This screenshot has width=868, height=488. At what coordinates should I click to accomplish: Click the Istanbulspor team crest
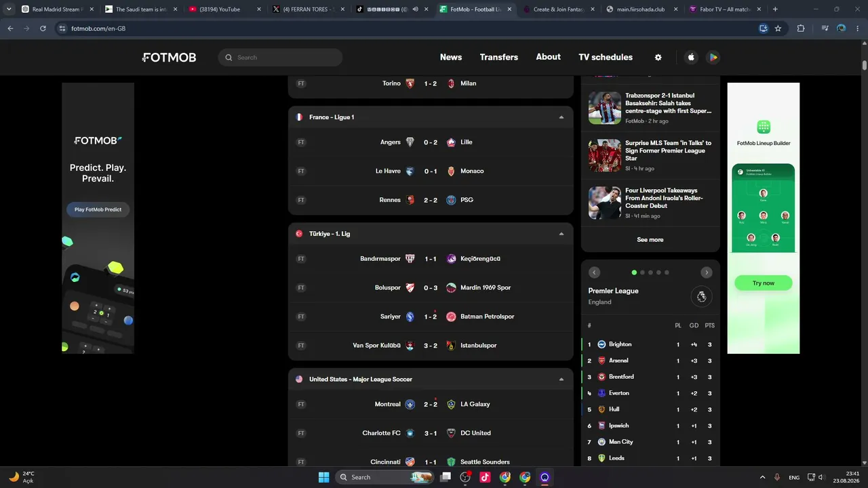pyautogui.click(x=451, y=346)
